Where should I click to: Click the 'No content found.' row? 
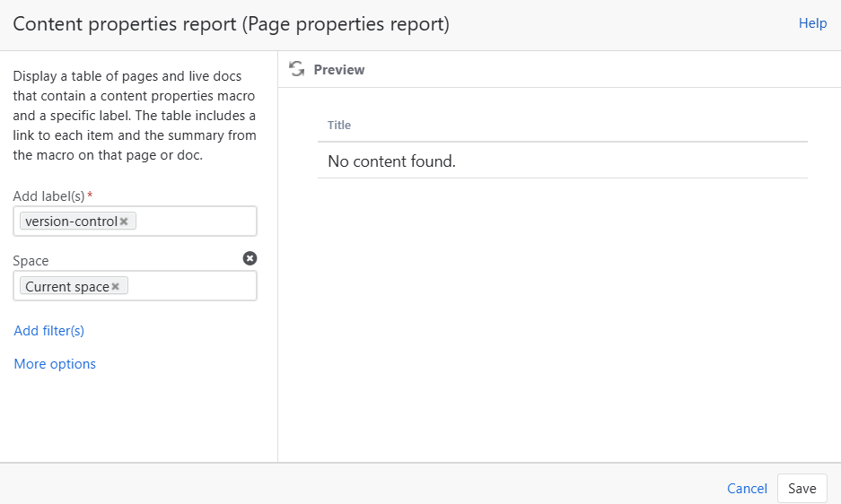click(391, 161)
